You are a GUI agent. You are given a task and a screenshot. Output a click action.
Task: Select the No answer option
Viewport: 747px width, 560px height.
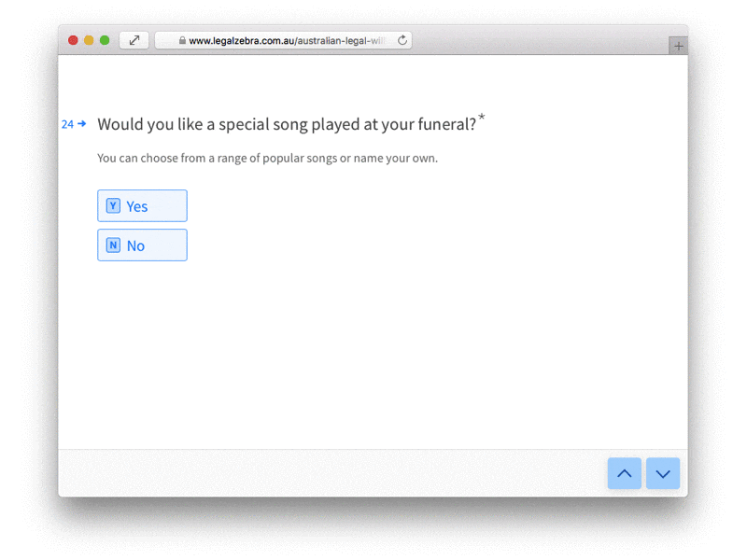[x=142, y=245]
